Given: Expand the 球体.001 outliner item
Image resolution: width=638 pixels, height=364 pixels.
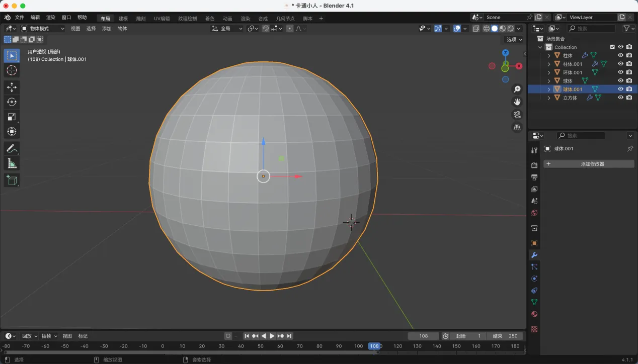Looking at the screenshot, I should coord(549,89).
